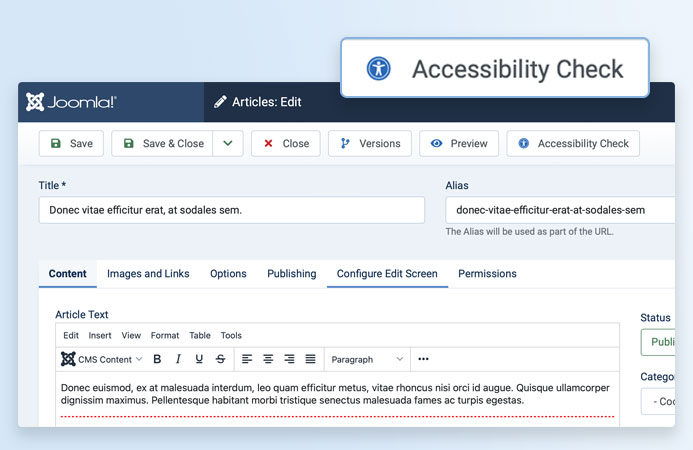Image resolution: width=693 pixels, height=450 pixels.
Task: Open the editor Format menu
Action: [165, 336]
